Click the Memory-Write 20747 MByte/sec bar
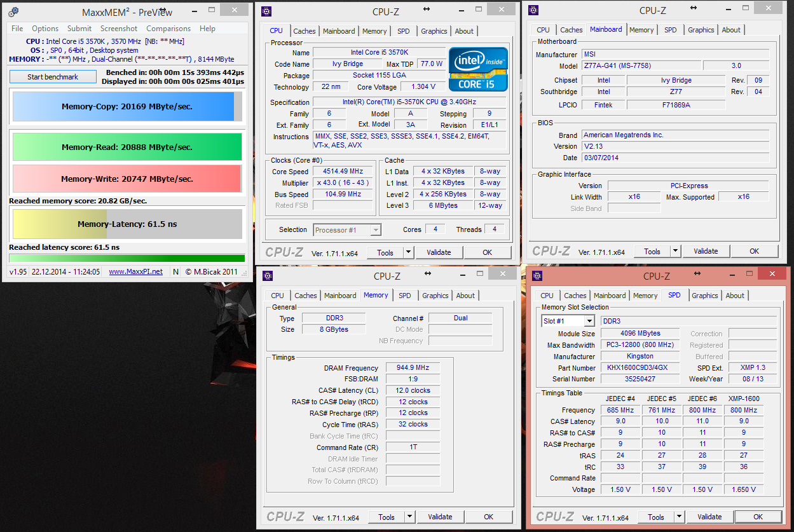The image size is (794, 532). [127, 179]
